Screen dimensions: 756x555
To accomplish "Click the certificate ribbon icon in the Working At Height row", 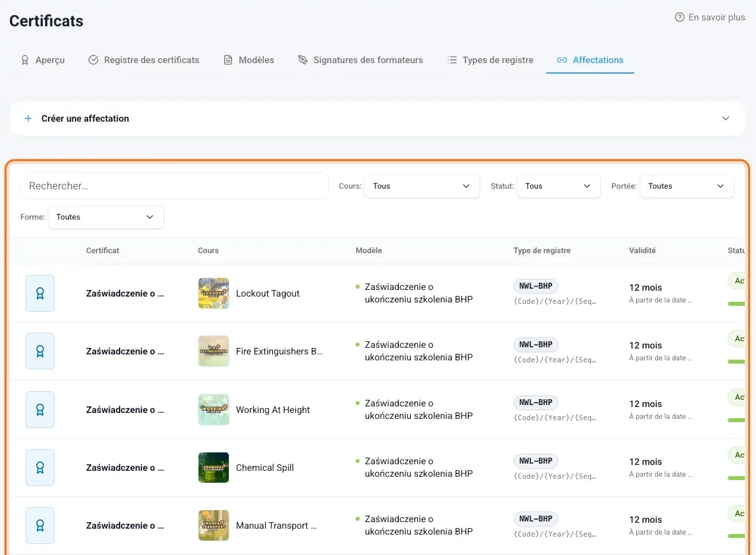I will click(x=40, y=410).
